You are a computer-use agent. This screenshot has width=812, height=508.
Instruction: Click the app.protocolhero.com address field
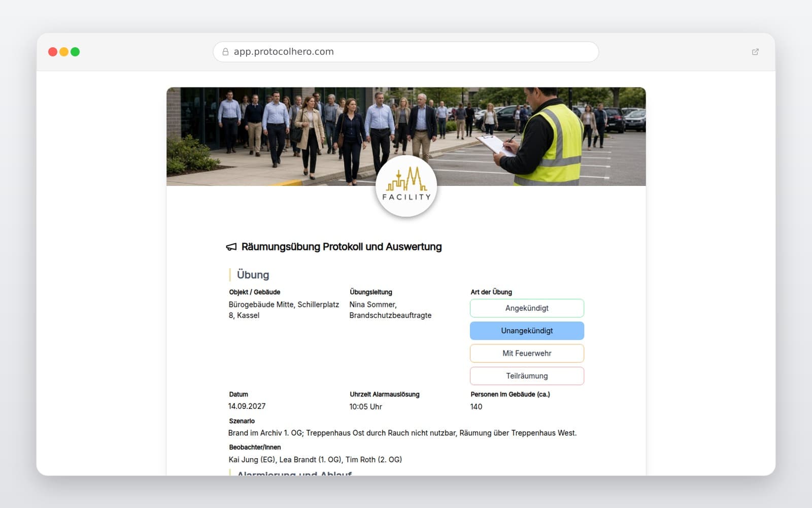point(406,52)
